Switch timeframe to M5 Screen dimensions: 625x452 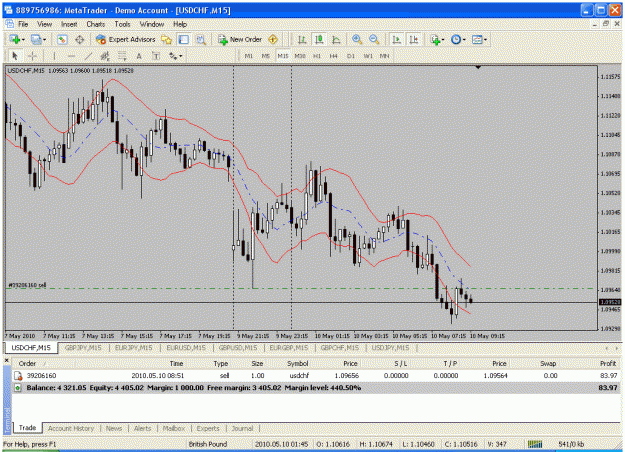(x=265, y=56)
